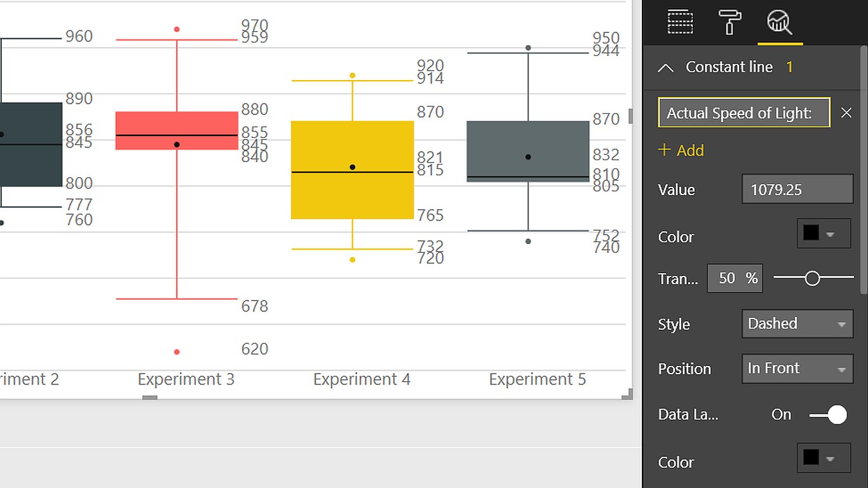Select the Analytics magnifier tab

point(779,22)
